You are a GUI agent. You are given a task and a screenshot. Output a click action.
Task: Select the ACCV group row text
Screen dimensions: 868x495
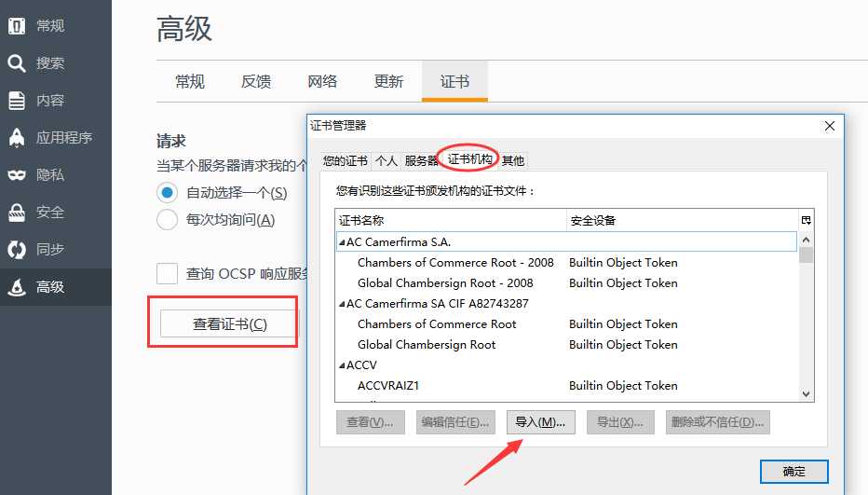[361, 365]
